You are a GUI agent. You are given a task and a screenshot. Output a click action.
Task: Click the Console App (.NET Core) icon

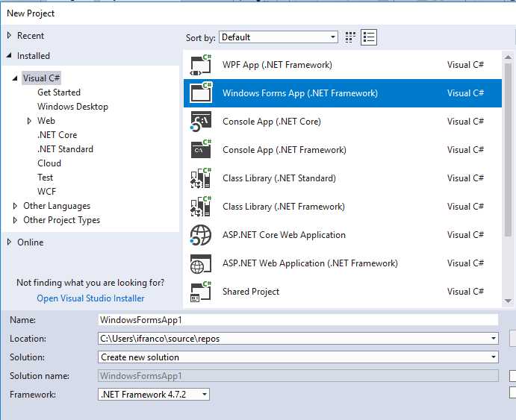coord(201,122)
